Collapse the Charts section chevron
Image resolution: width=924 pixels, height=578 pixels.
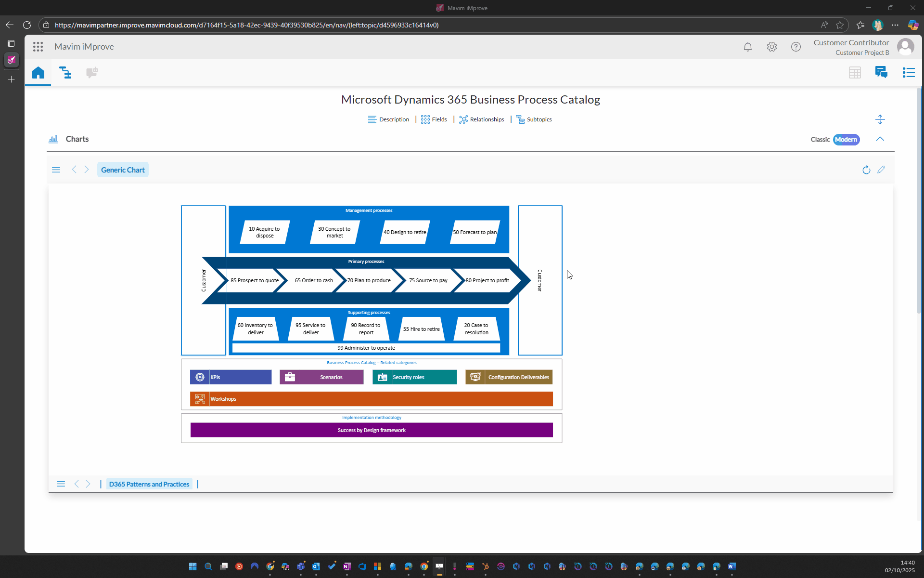(x=880, y=139)
